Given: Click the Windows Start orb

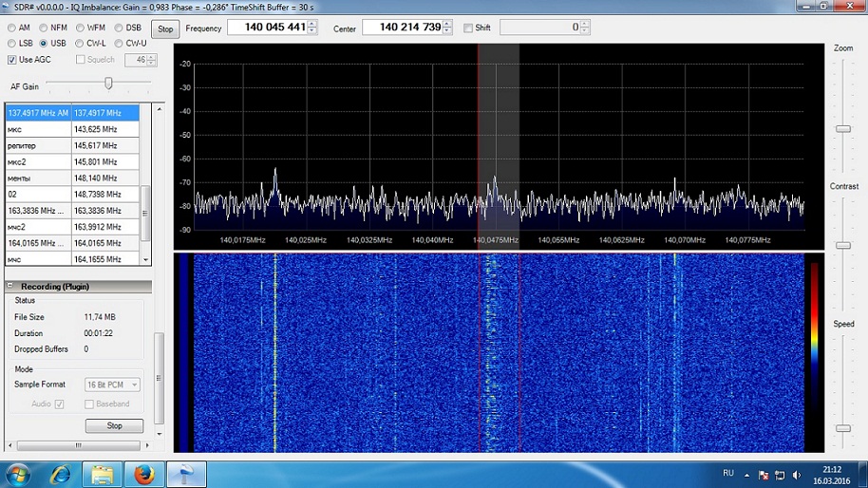Looking at the screenshot, I should pyautogui.click(x=18, y=473).
